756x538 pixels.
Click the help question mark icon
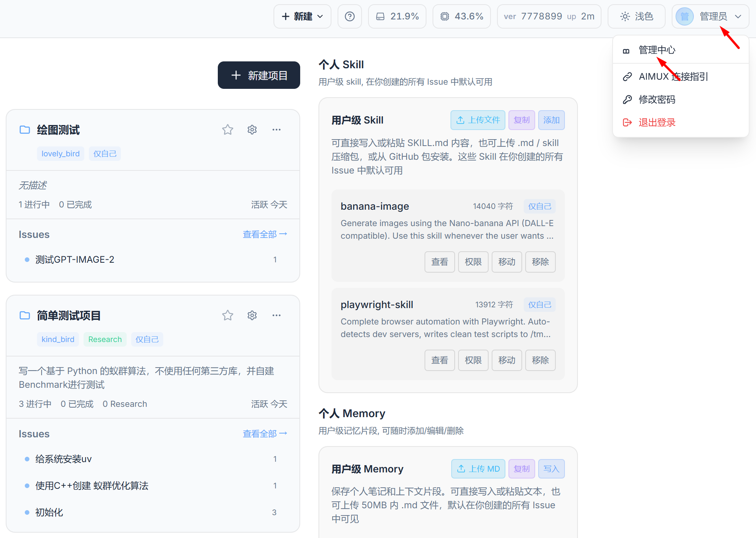click(x=350, y=16)
